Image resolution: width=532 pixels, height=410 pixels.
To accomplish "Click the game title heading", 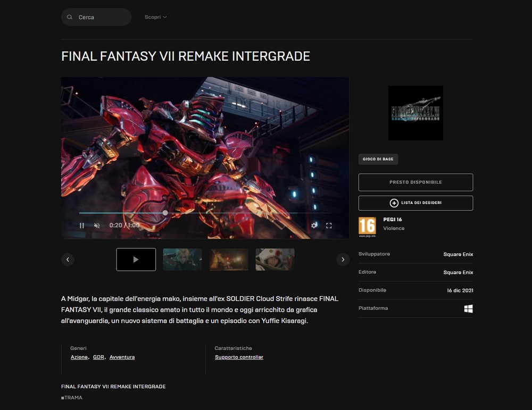I will [x=186, y=56].
